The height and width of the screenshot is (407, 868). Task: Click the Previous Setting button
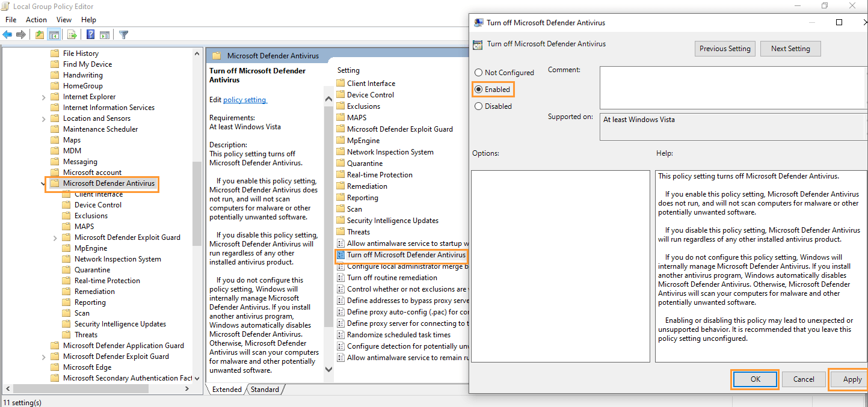click(725, 49)
